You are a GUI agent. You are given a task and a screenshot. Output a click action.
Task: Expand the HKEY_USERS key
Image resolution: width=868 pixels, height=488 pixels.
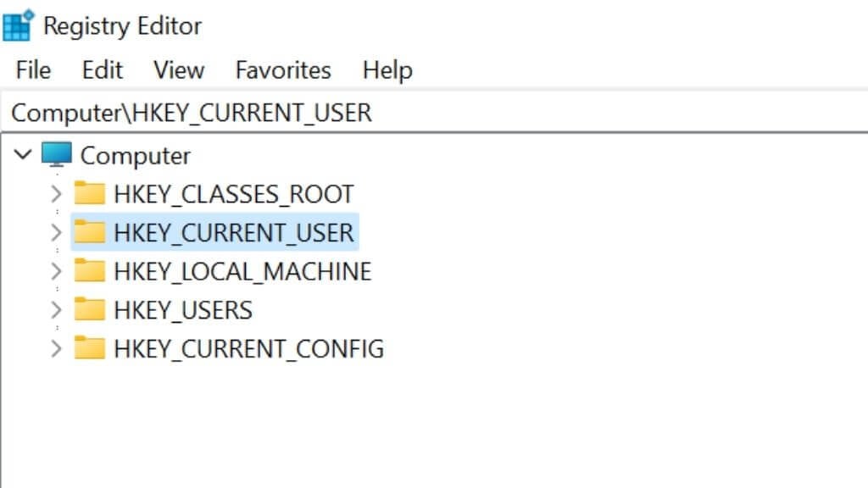coord(56,309)
